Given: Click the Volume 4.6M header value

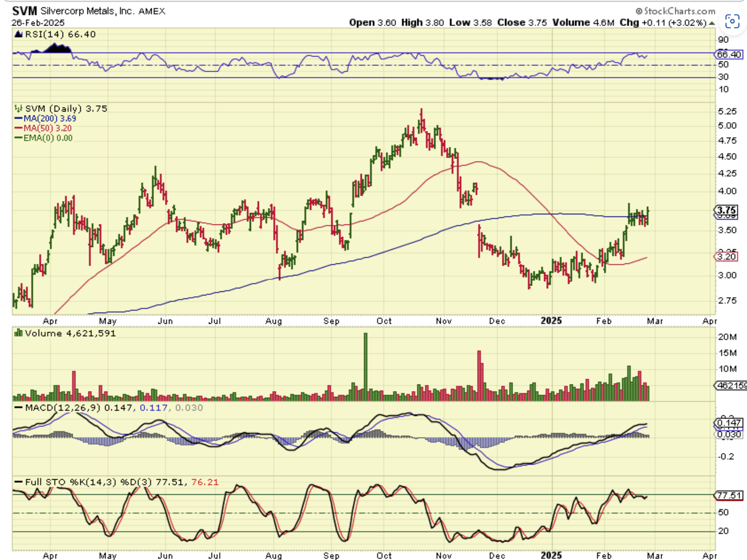Looking at the screenshot, I should coord(583,23).
